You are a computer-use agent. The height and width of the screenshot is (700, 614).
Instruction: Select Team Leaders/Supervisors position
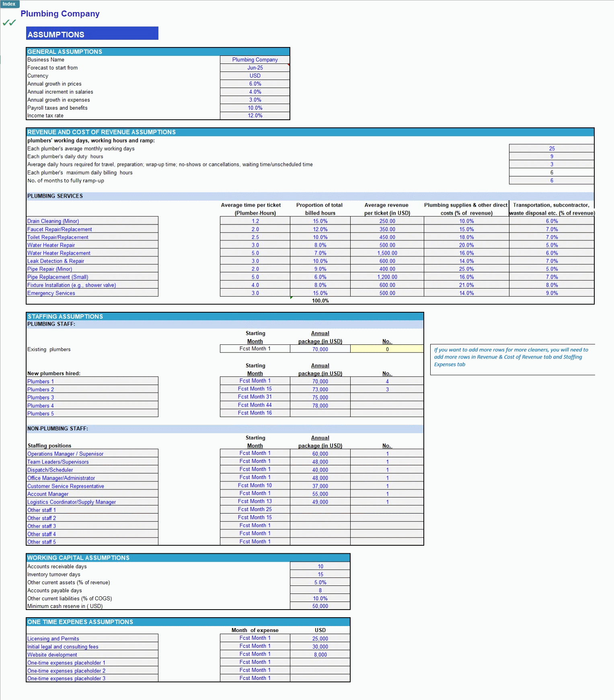point(92,462)
